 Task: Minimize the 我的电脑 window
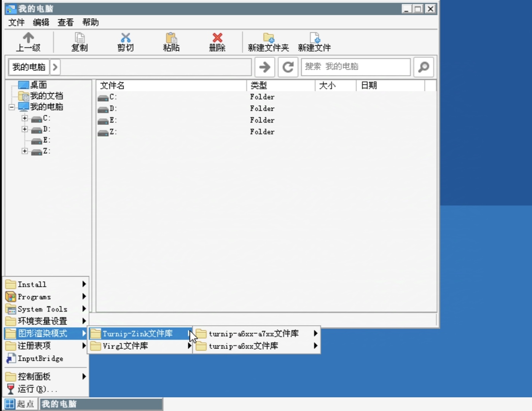point(406,9)
